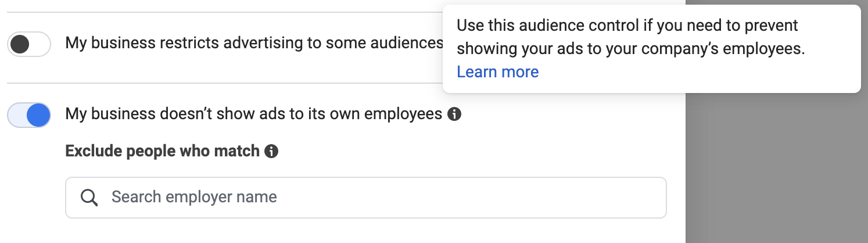
Task: Click the label My business restricts advertising
Action: pyautogui.click(x=254, y=43)
